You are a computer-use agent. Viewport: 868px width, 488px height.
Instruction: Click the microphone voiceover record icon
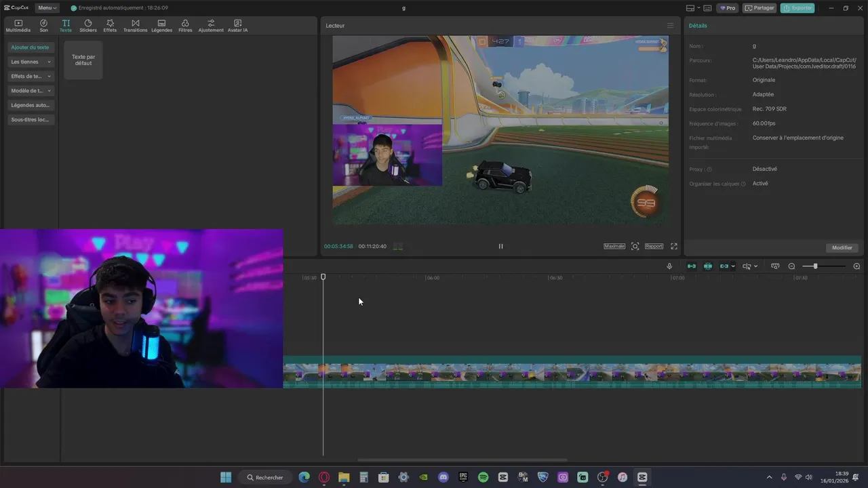(x=669, y=266)
